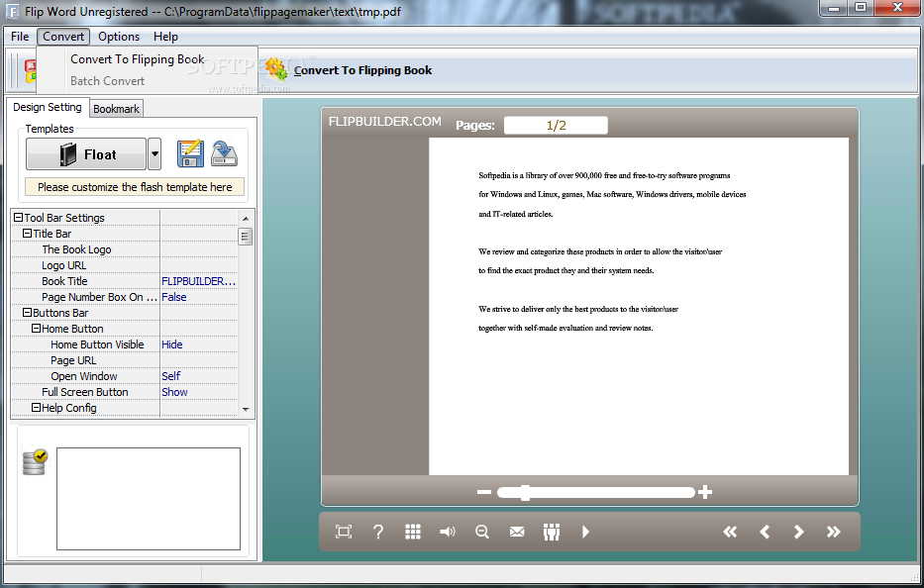Collapse the Tool Bar Settings node
Image resolution: width=924 pixels, height=588 pixels.
[18, 218]
